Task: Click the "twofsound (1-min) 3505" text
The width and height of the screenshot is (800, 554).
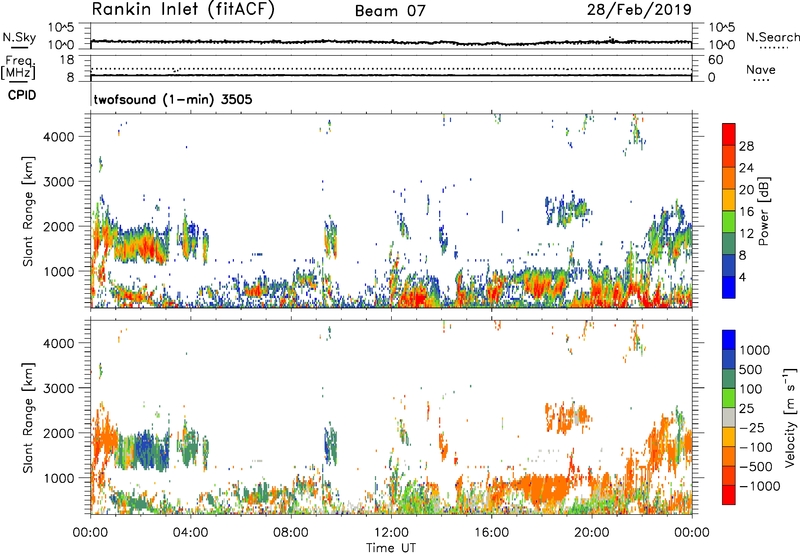Action: pos(173,99)
